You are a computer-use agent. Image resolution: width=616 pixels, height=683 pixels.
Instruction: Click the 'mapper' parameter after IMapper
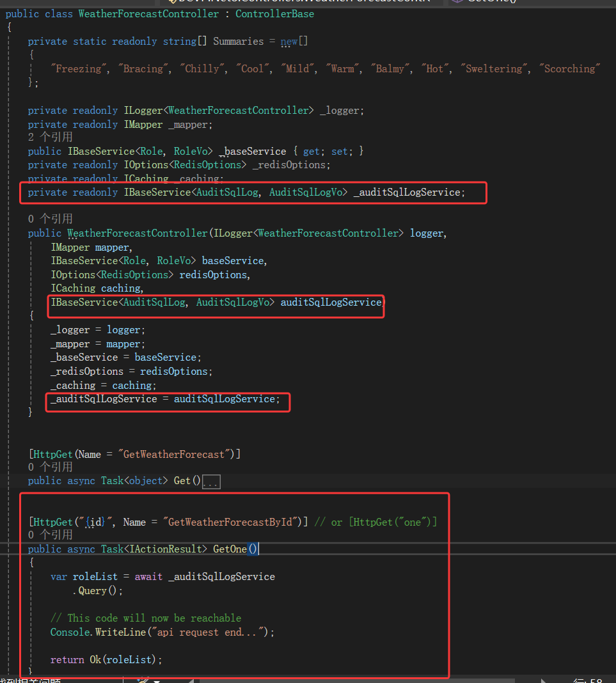112,247
